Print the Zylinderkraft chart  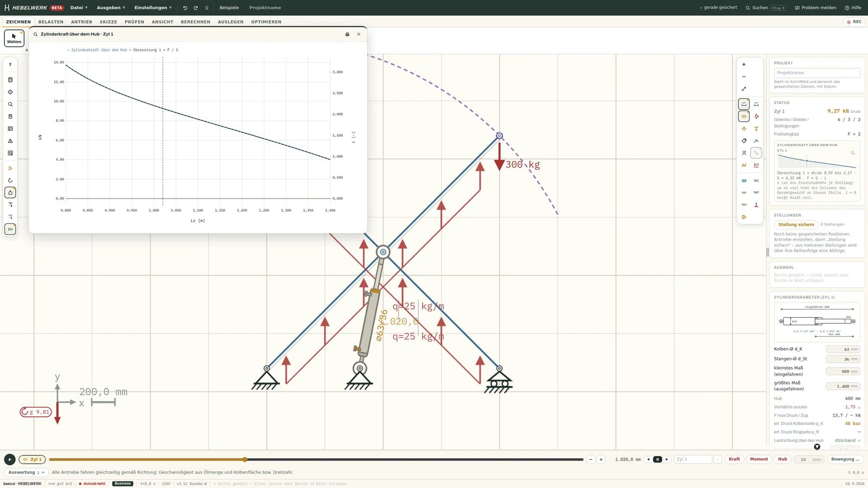click(347, 34)
